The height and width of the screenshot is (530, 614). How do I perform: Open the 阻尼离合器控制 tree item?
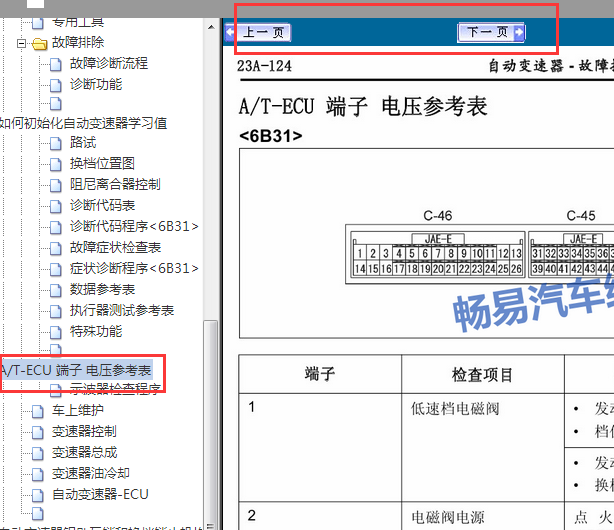pos(115,184)
